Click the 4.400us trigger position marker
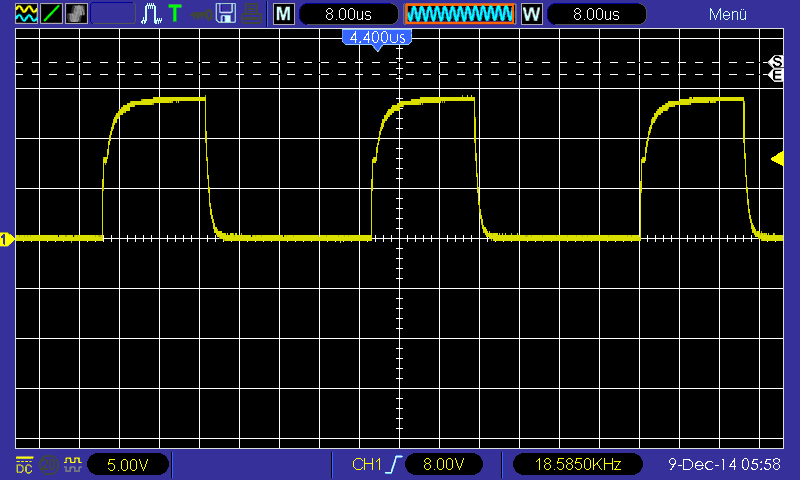 pyautogui.click(x=377, y=38)
